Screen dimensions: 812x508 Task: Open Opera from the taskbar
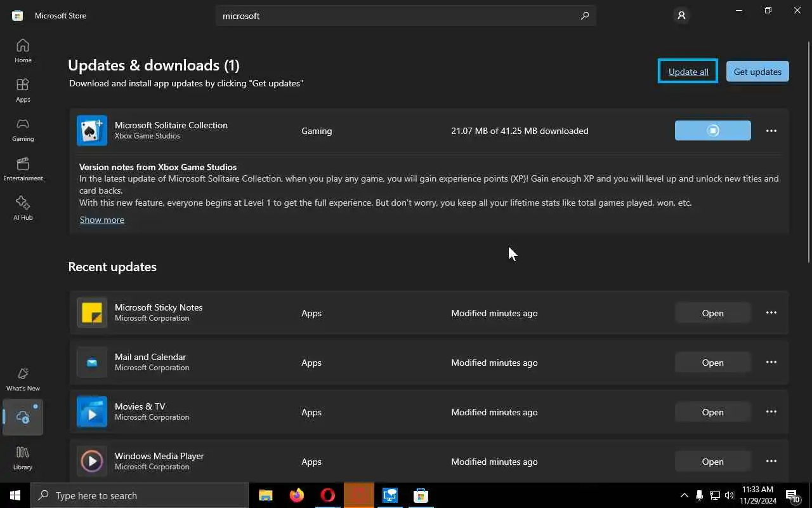[328, 495]
